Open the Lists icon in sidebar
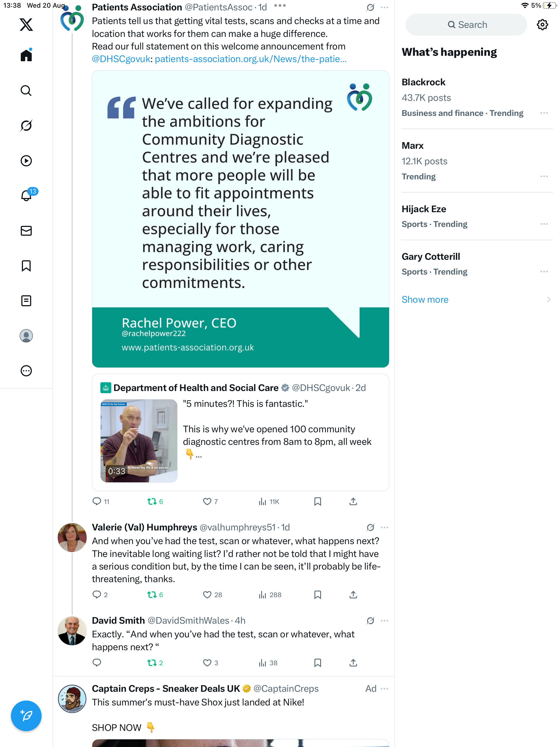560x747 pixels. pos(26,301)
